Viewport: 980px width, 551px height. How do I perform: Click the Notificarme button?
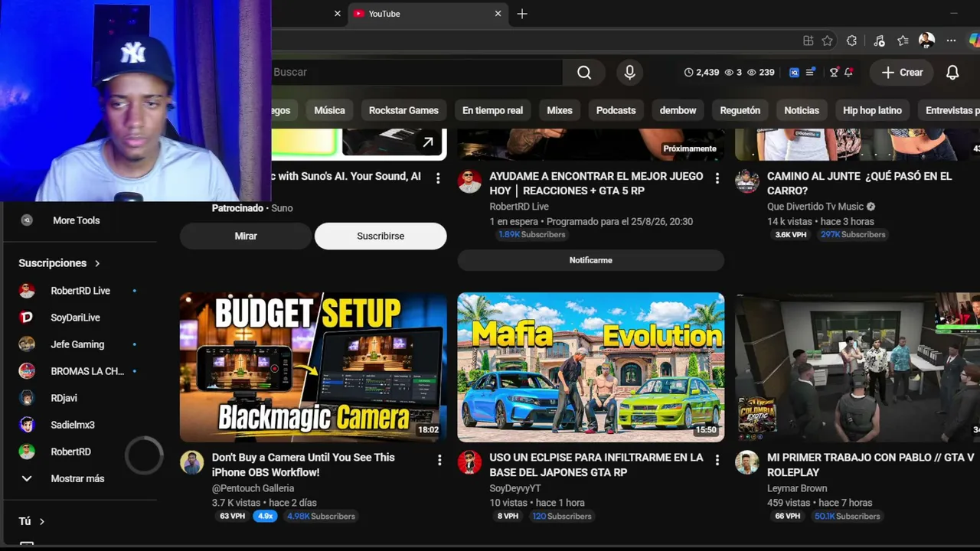coord(591,260)
